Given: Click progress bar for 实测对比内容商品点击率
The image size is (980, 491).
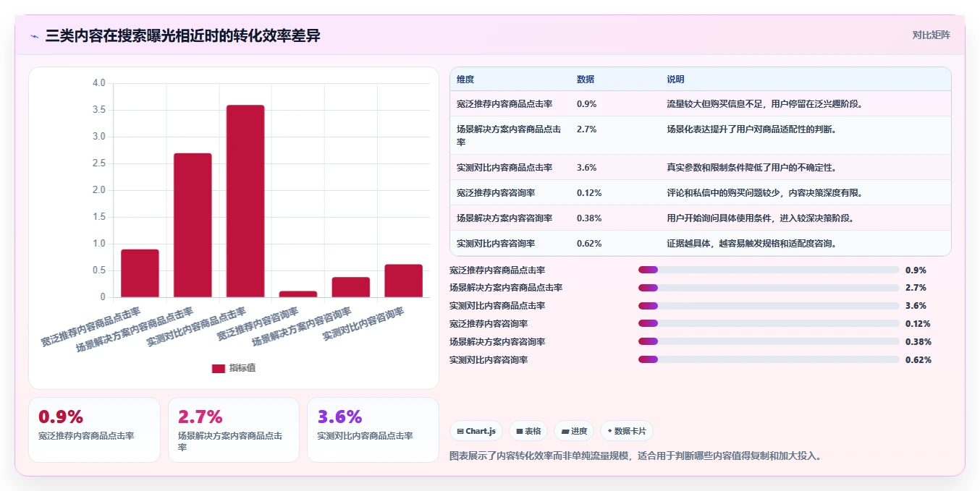Looking at the screenshot, I should 769,306.
